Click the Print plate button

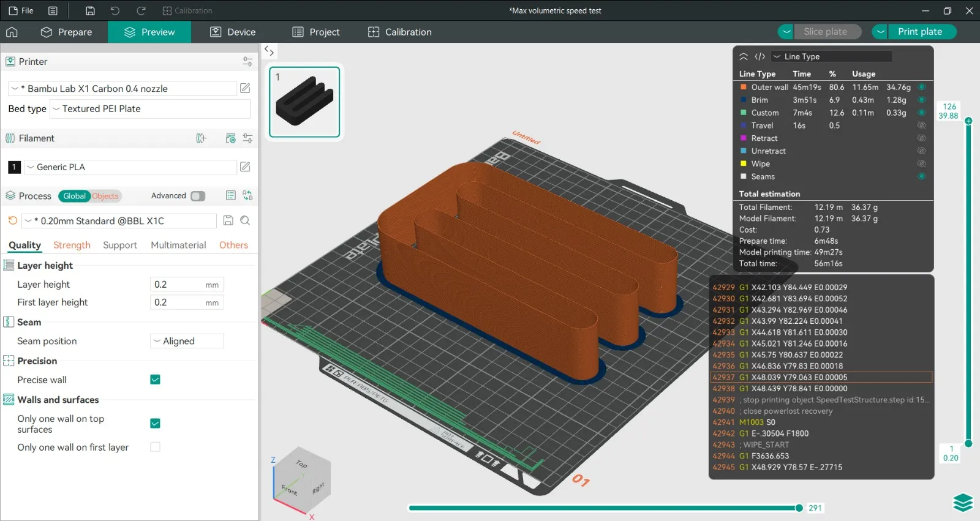coord(922,32)
